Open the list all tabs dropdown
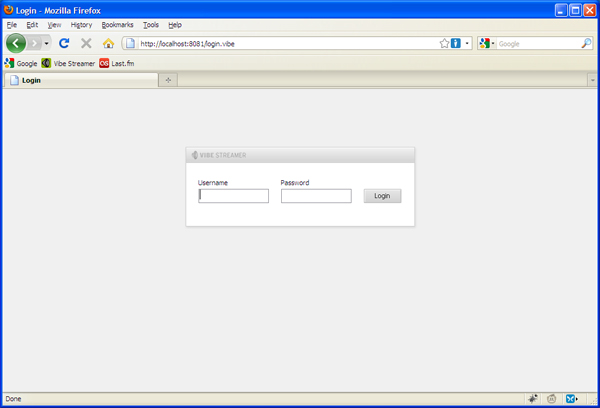Viewport: 600px width, 408px height. [592, 80]
